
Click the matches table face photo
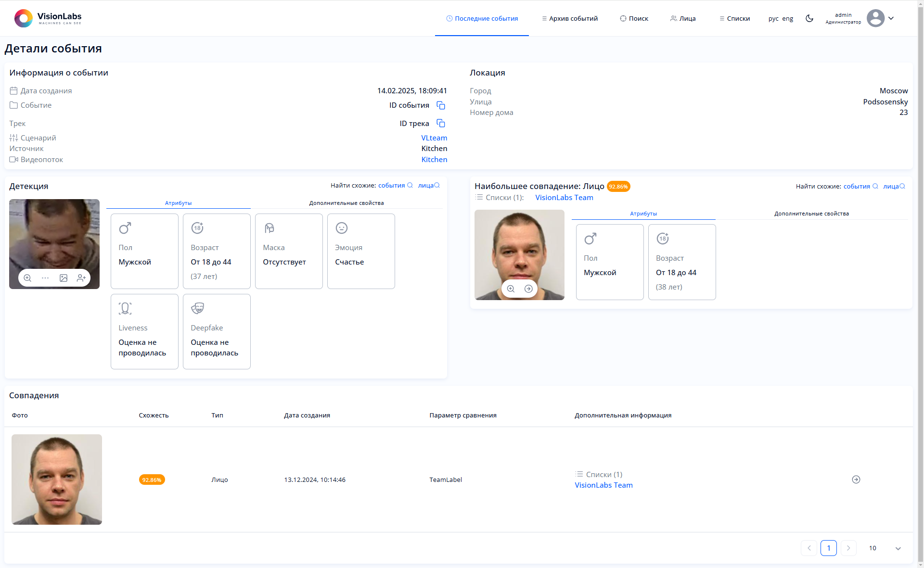click(x=57, y=480)
